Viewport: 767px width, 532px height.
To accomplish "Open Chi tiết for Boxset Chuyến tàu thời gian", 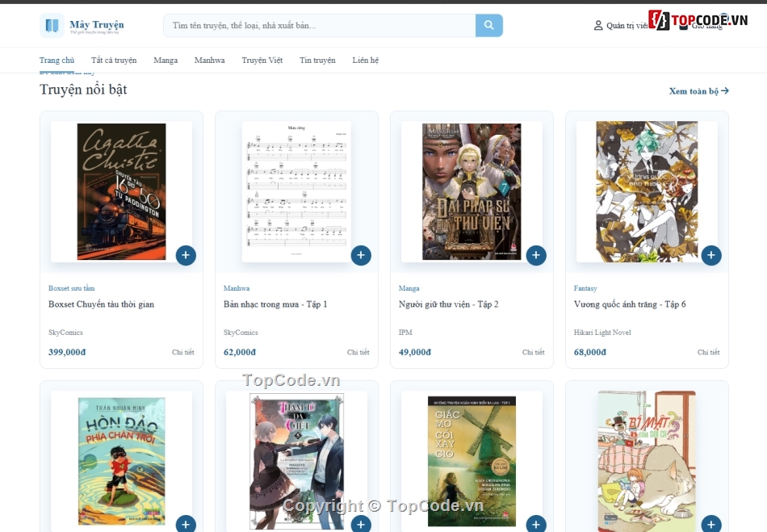I will (183, 352).
